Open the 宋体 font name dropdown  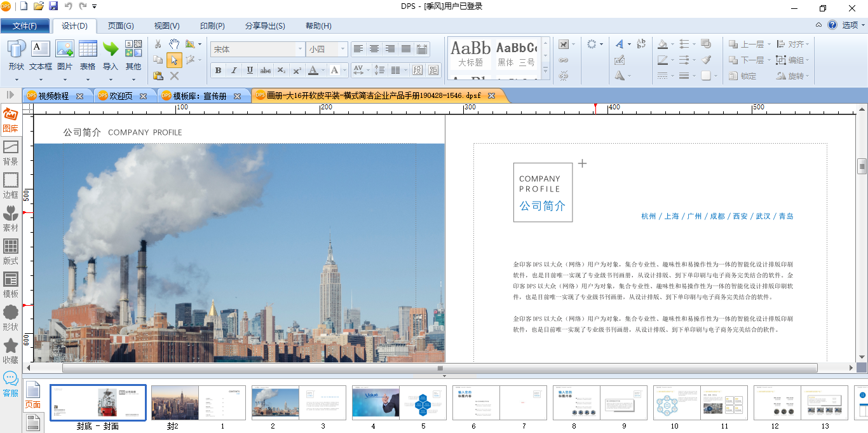[x=301, y=49]
